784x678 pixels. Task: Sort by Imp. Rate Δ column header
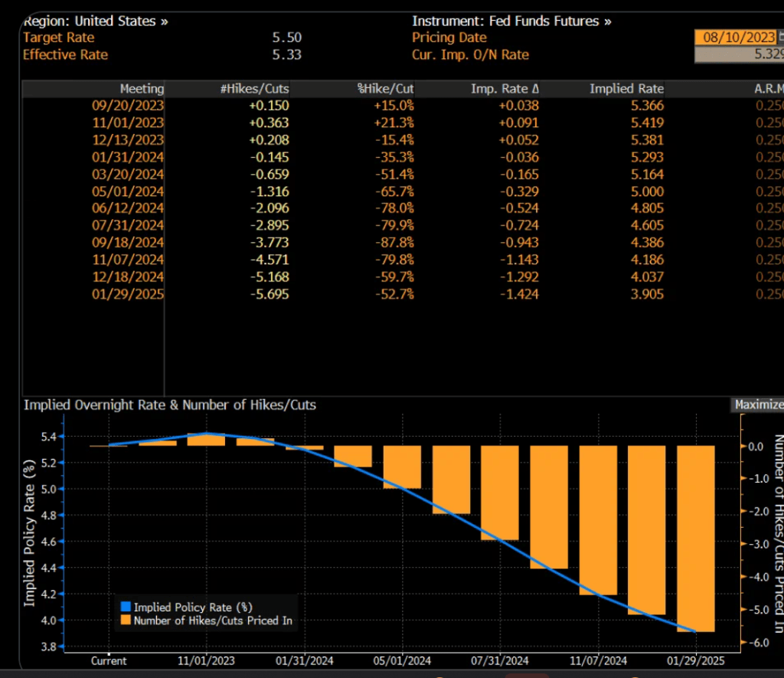[505, 89]
